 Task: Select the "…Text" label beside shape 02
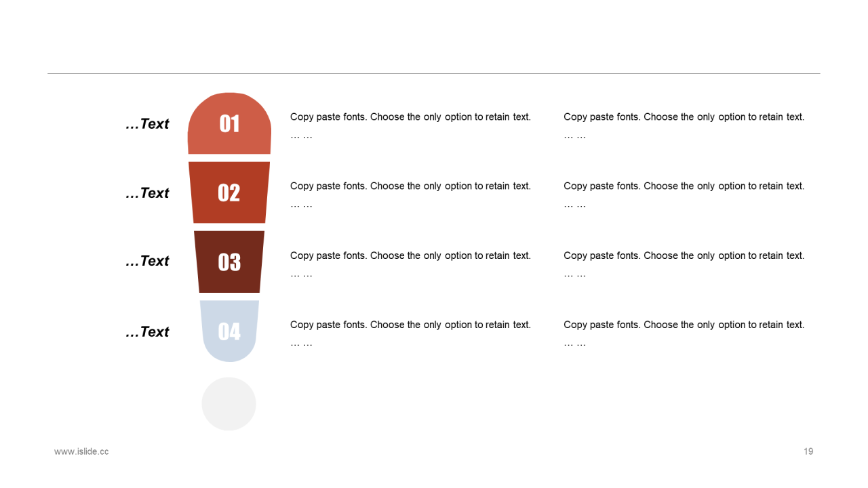pyautogui.click(x=147, y=193)
